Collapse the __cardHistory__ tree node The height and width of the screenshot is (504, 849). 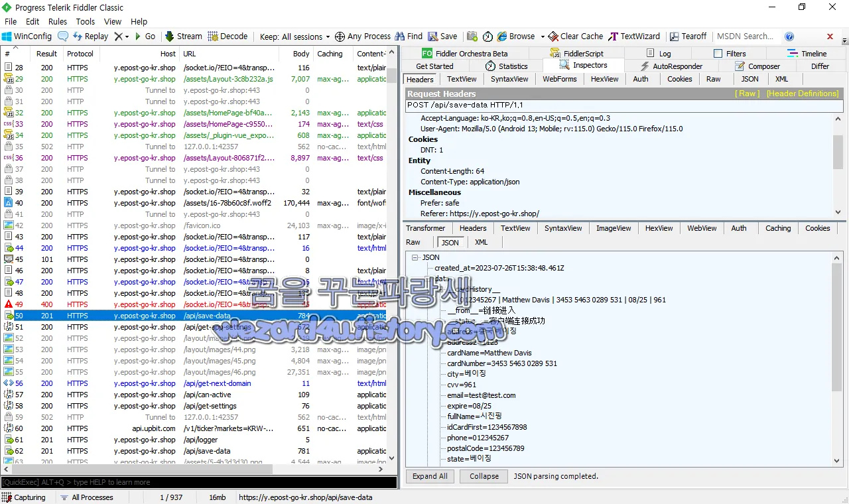[x=441, y=289]
